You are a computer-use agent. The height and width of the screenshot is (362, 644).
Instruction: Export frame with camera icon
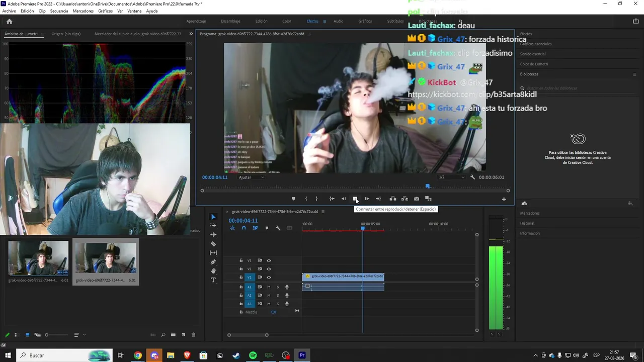[x=417, y=199]
